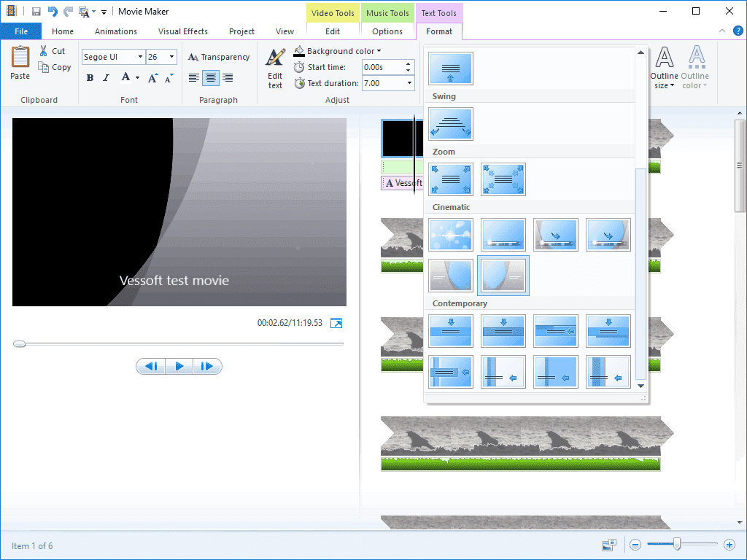This screenshot has width=747, height=560.
Task: Select the highlighted sixth Cinematic effect
Action: pyautogui.click(x=503, y=275)
